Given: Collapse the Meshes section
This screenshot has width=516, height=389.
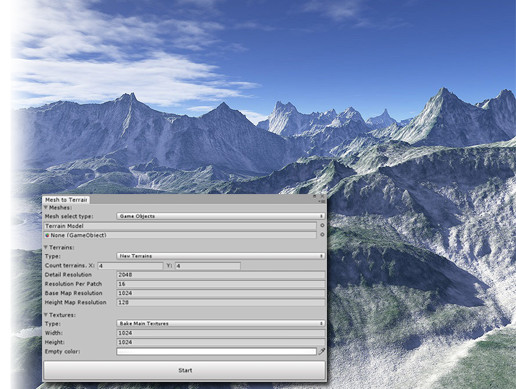Looking at the screenshot, I should coord(46,208).
